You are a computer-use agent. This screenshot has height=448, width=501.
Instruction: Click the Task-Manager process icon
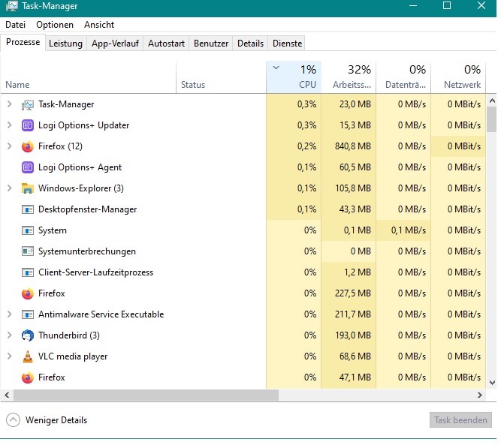point(28,104)
